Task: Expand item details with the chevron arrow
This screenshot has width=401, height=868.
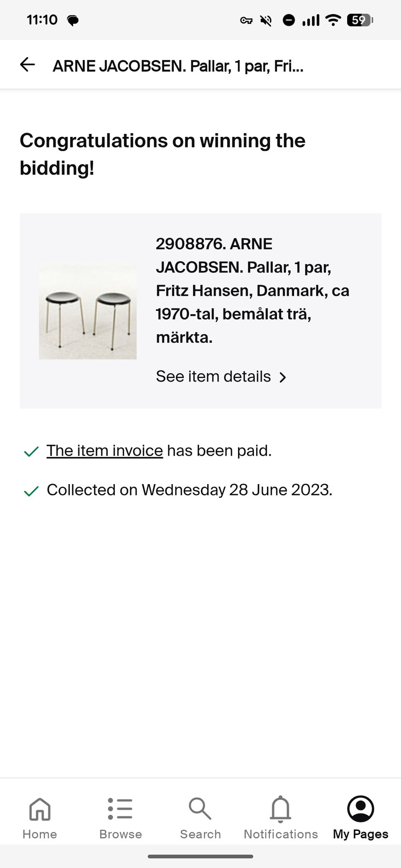Action: 283,377
